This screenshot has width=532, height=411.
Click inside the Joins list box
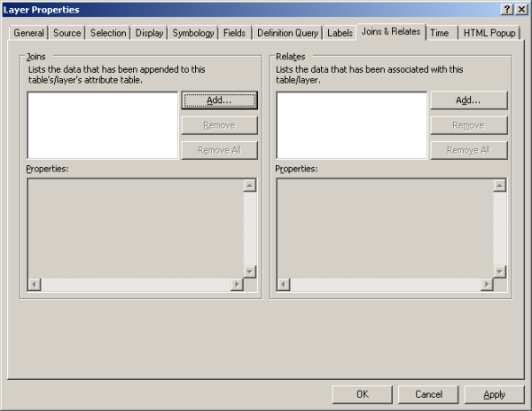click(103, 125)
